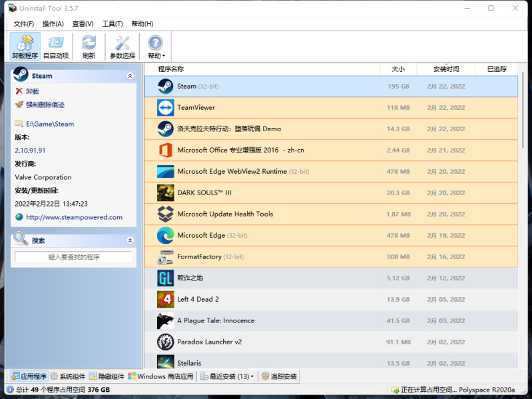Click the app icon in the title bar
The height and width of the screenshot is (399, 532).
coord(12,8)
